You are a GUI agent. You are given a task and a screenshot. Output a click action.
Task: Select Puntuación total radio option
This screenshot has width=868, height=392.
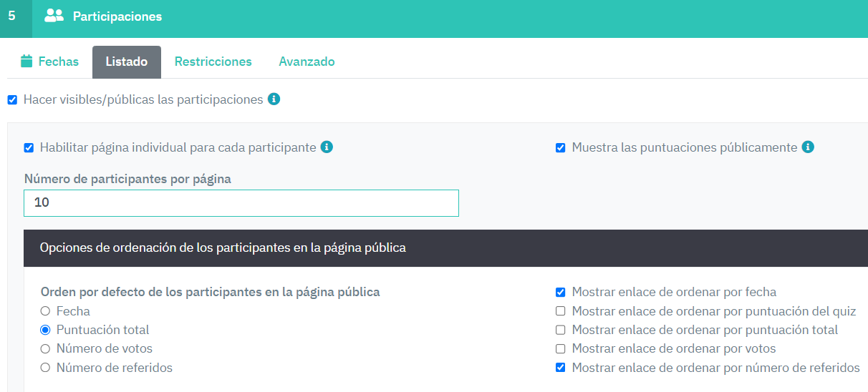pos(45,330)
